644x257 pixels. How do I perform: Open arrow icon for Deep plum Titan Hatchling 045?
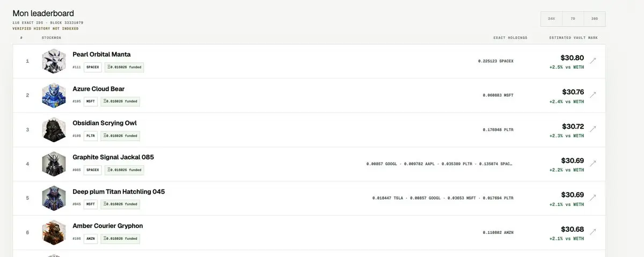592,198
